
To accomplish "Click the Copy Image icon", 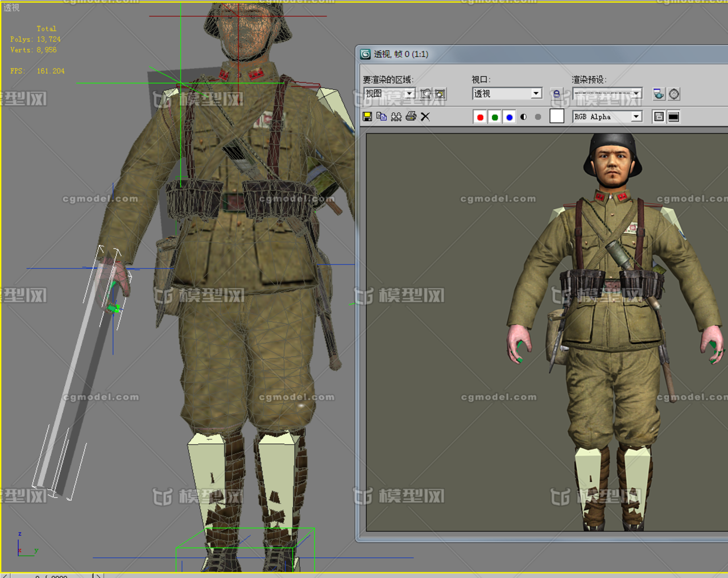I will pyautogui.click(x=382, y=117).
